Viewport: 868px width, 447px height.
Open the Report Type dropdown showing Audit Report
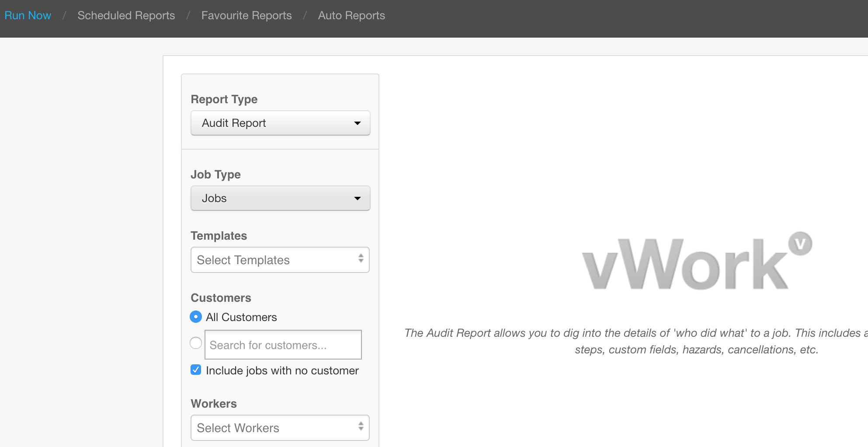[x=280, y=123]
